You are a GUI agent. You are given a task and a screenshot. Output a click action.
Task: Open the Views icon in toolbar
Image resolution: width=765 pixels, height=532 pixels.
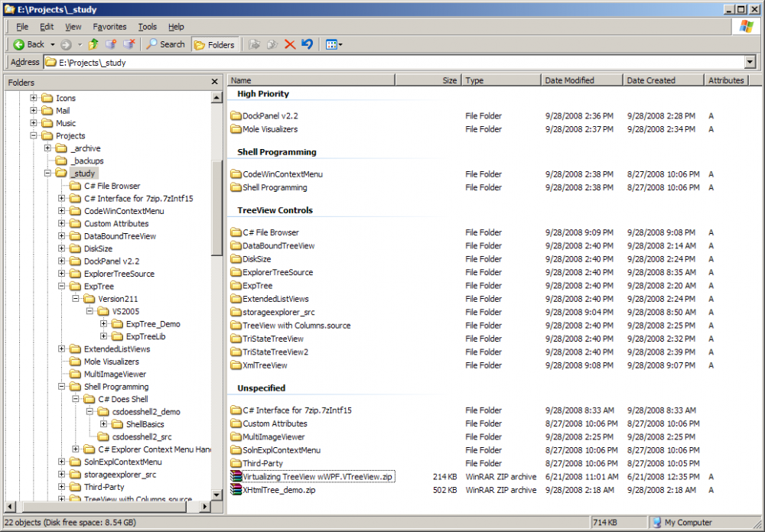click(333, 44)
